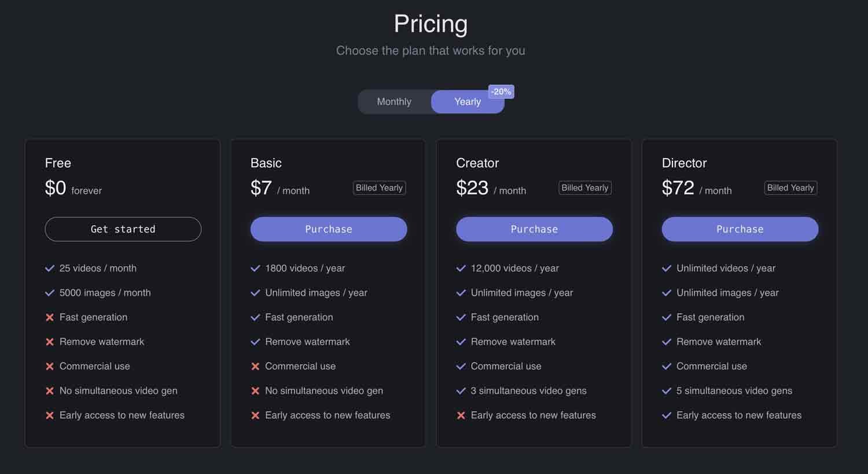Select the Yearly billing option
Screen dimensions: 868x474
pyautogui.click(x=467, y=102)
